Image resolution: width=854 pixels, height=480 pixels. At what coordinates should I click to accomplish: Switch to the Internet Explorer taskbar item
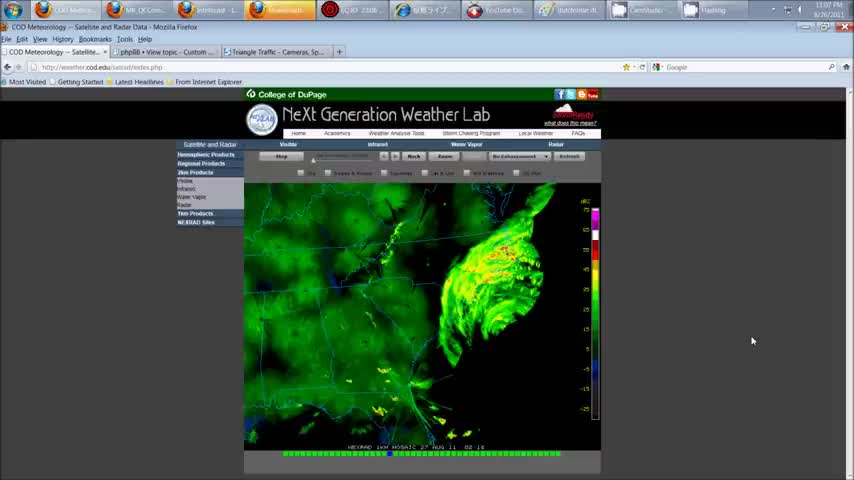(x=425, y=10)
